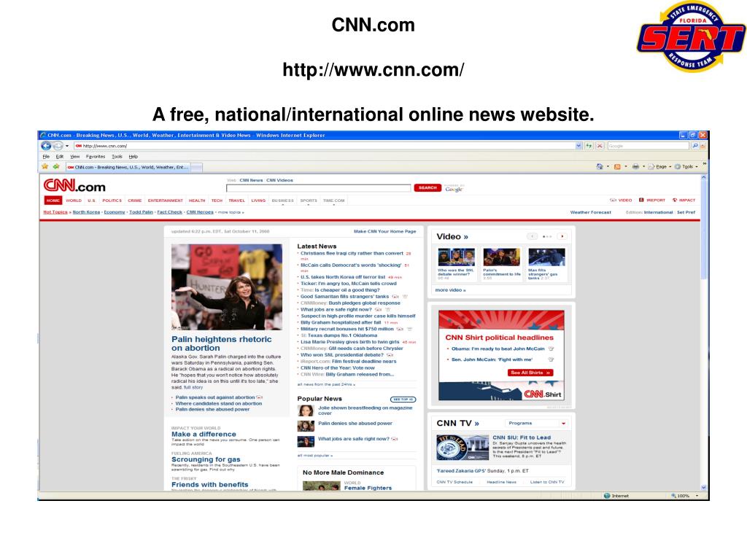Open the Tools toolbar dropdown

pyautogui.click(x=686, y=167)
